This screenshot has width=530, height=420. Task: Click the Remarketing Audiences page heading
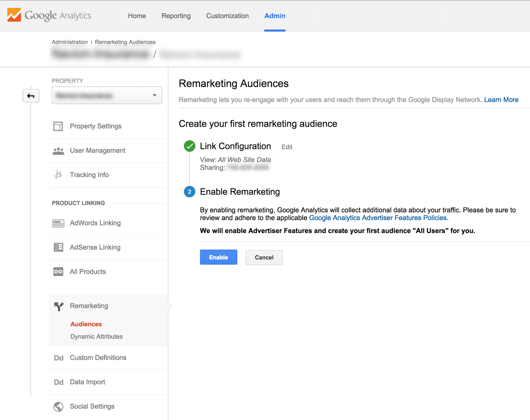click(x=233, y=84)
